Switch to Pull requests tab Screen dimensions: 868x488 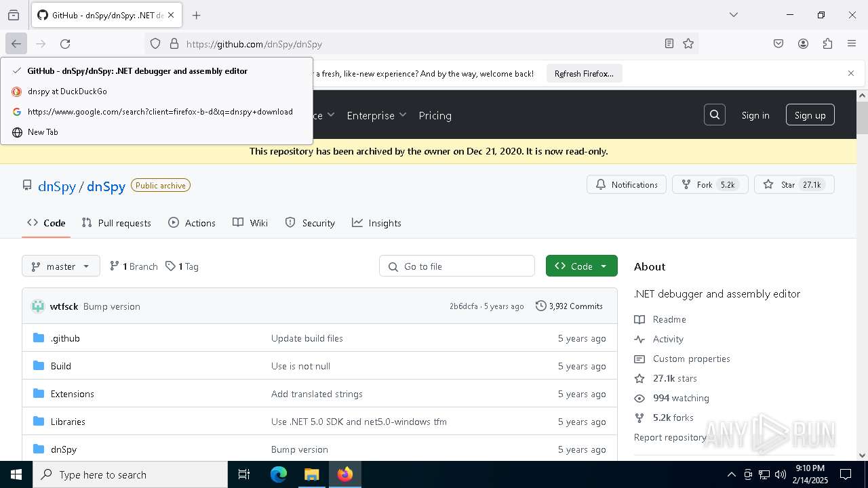point(116,223)
